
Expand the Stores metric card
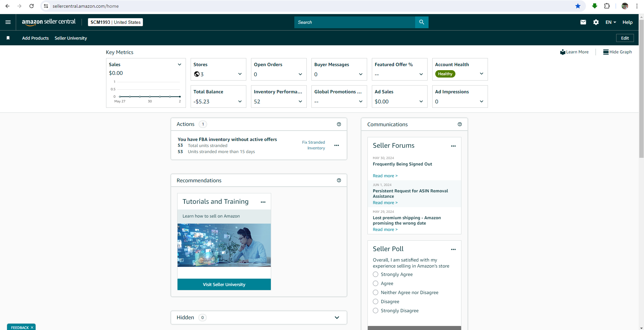coord(240,74)
